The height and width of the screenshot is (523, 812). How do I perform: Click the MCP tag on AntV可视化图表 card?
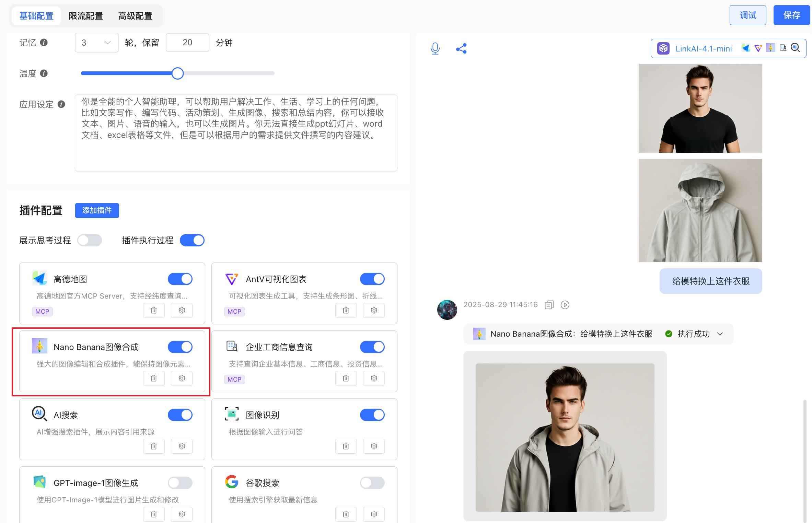[x=234, y=311]
